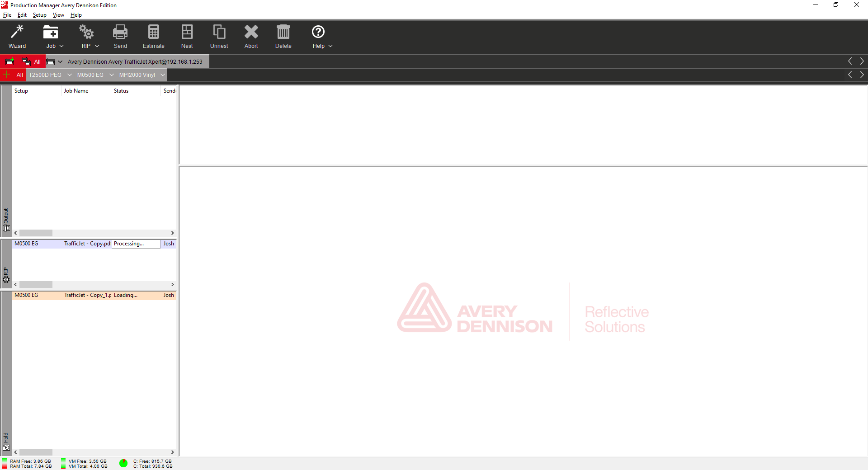
Task: Select the TrafficJet - Copy.pdf processing job
Action: pos(94,244)
